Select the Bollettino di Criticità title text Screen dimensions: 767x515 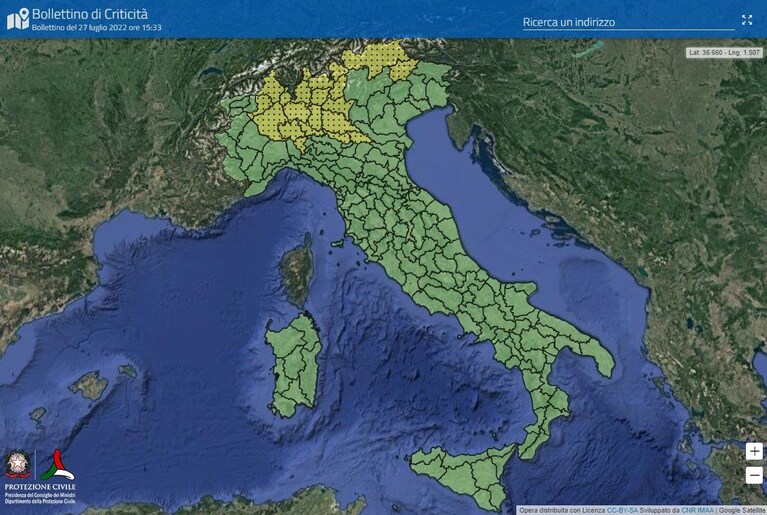90,14
